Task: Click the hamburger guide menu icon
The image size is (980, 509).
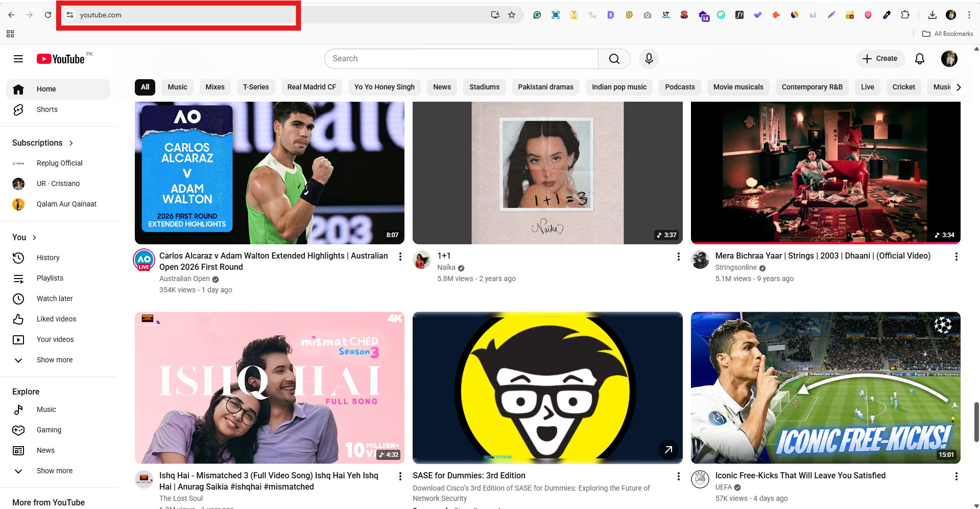Action: [18, 58]
